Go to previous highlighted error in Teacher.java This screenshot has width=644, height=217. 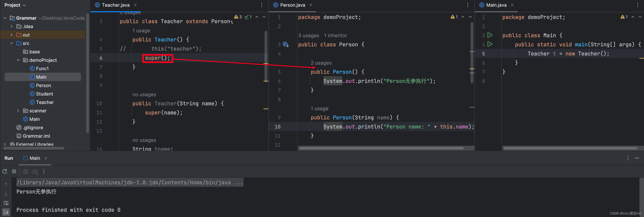point(257,17)
